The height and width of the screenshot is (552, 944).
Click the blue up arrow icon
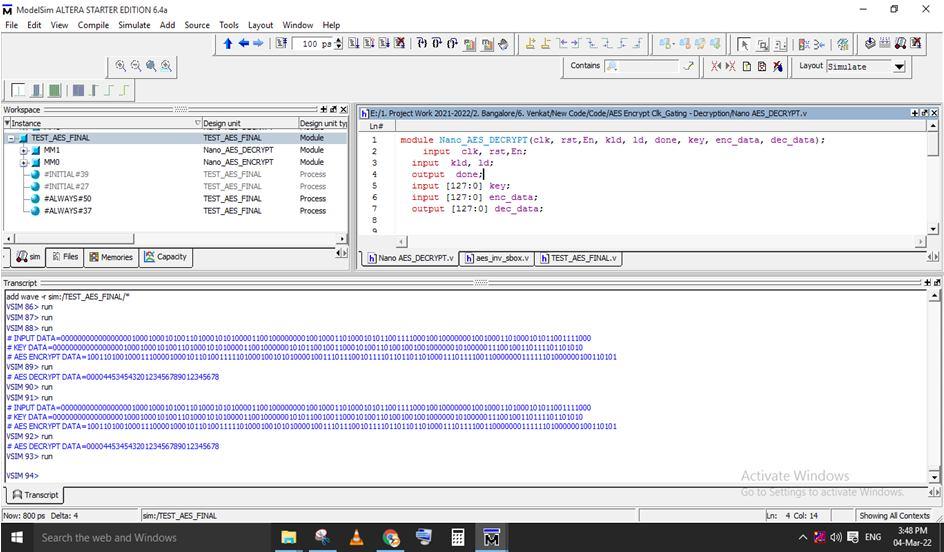227,44
